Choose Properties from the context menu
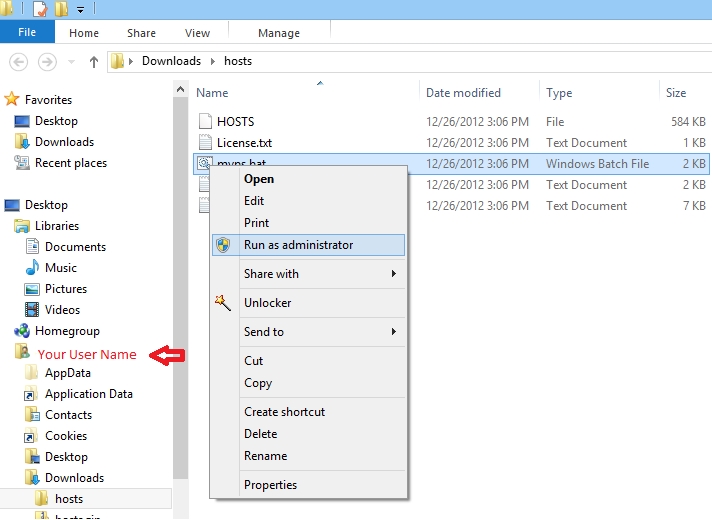Image resolution: width=712 pixels, height=520 pixels. tap(270, 485)
